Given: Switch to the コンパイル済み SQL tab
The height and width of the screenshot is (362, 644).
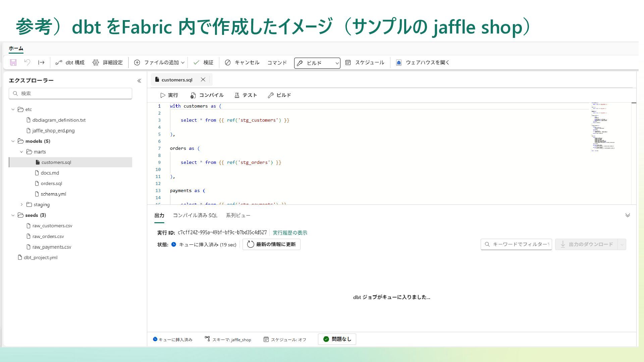Looking at the screenshot, I should (195, 216).
